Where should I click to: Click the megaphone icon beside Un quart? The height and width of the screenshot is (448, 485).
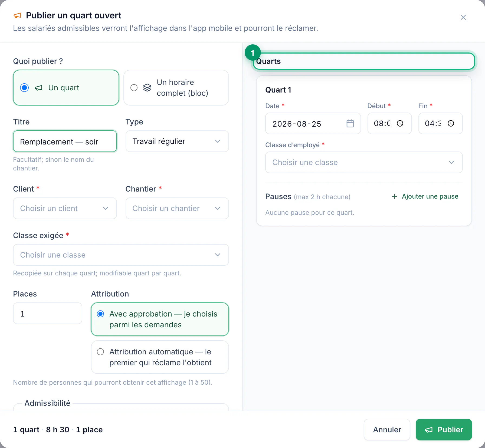point(39,88)
